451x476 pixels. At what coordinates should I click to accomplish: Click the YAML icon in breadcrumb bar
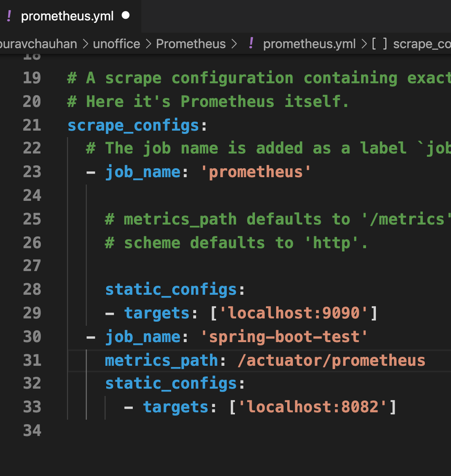click(251, 43)
